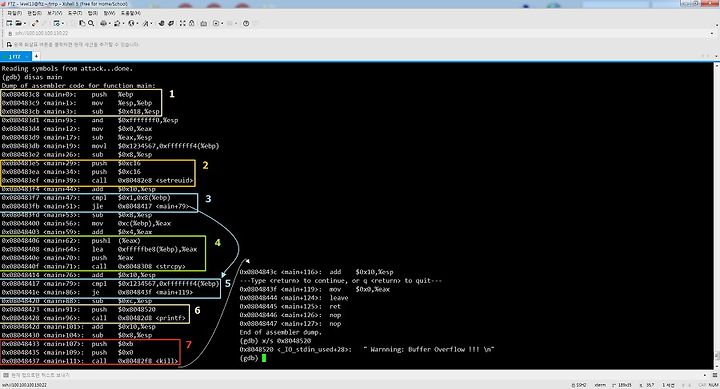Select the 1 FTZ session tab
The width and height of the screenshot is (720, 389).
click(16, 56)
